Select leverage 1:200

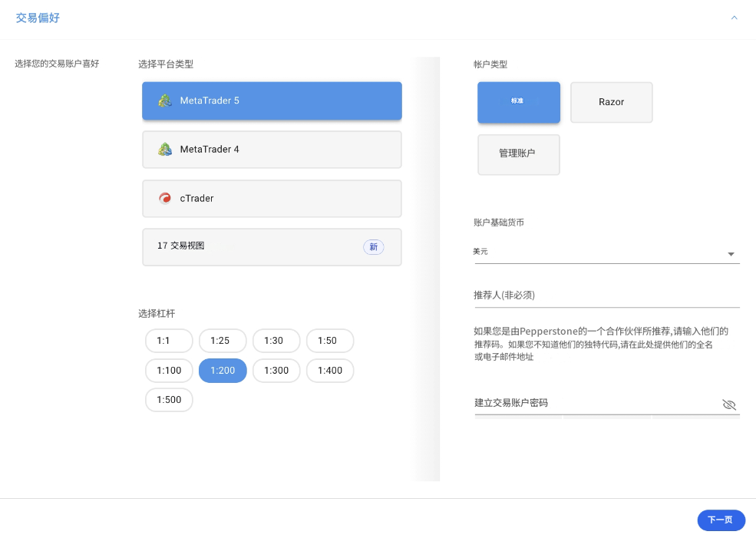[x=223, y=371]
